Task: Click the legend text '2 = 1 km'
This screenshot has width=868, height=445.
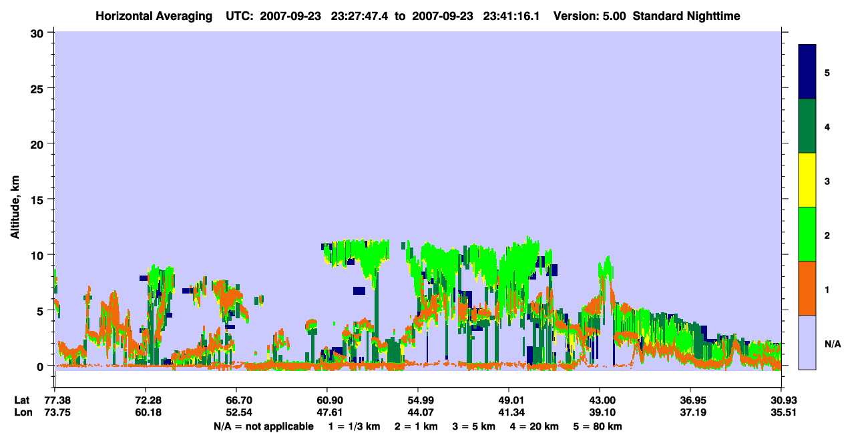Action: tap(416, 426)
